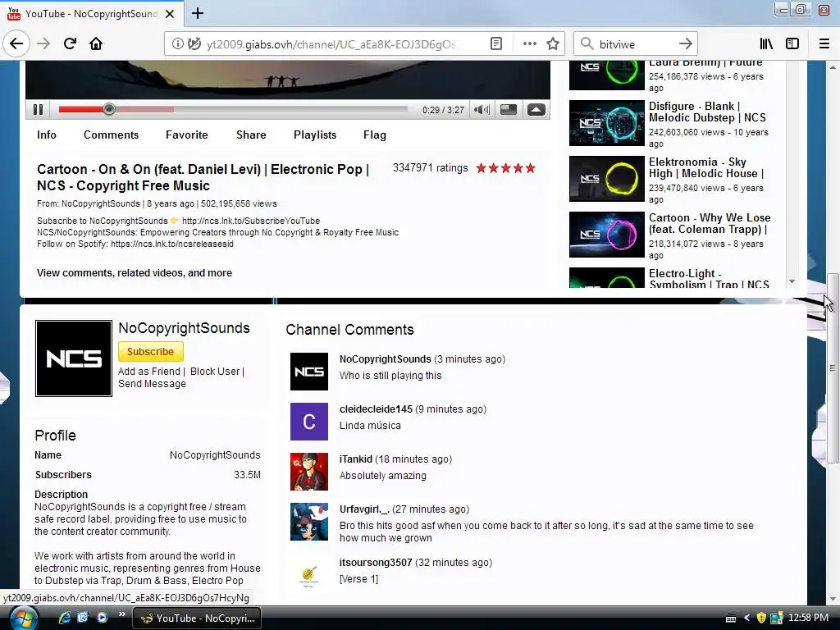The width and height of the screenshot is (840, 630).
Task: Open the Favorite tab
Action: click(x=186, y=135)
